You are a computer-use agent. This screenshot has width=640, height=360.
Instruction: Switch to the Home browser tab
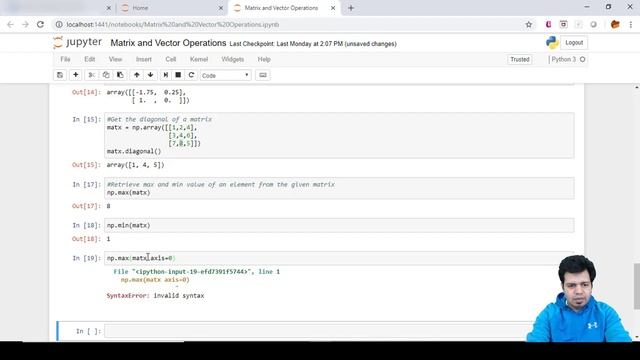[171, 8]
